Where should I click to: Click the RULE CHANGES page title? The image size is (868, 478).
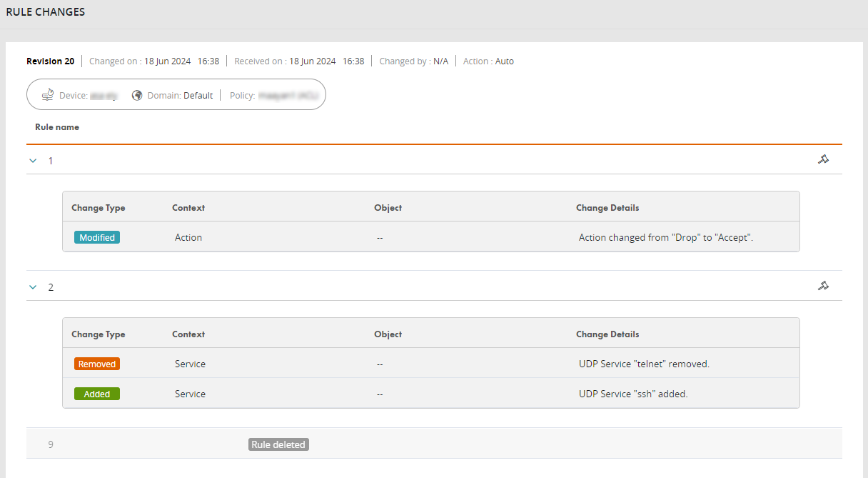(x=45, y=12)
